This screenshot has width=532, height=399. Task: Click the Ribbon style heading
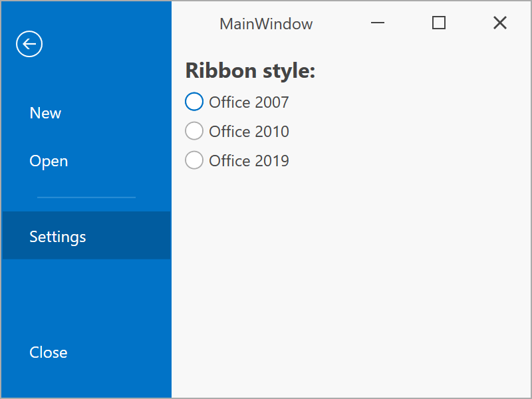click(x=250, y=70)
